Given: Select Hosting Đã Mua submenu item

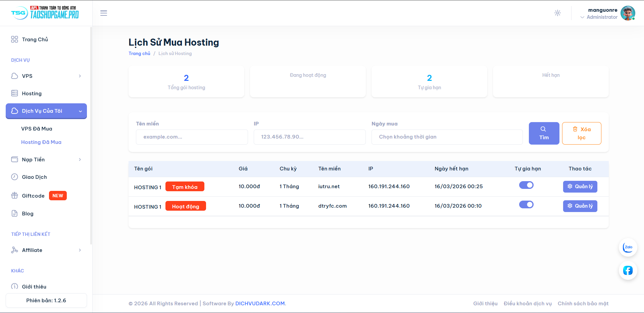Looking at the screenshot, I should click(41, 142).
